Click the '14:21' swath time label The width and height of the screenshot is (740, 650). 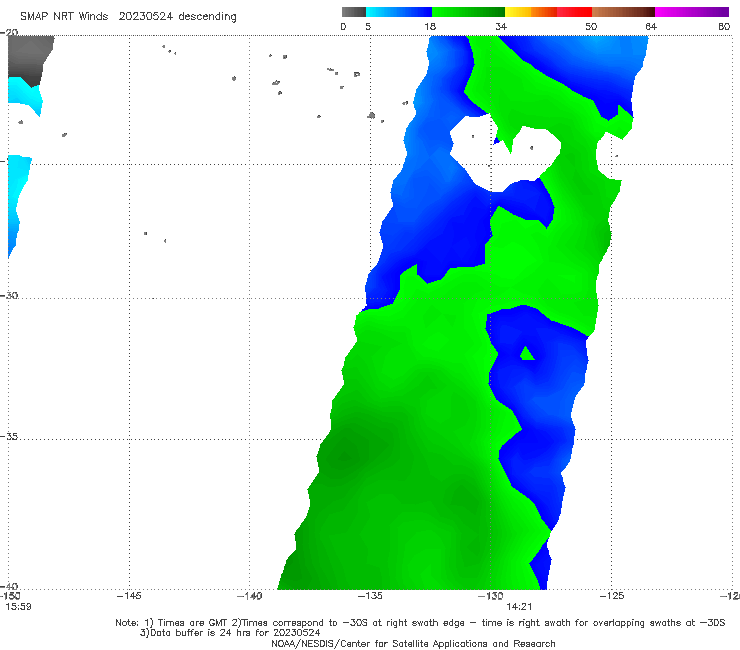[x=520, y=607]
